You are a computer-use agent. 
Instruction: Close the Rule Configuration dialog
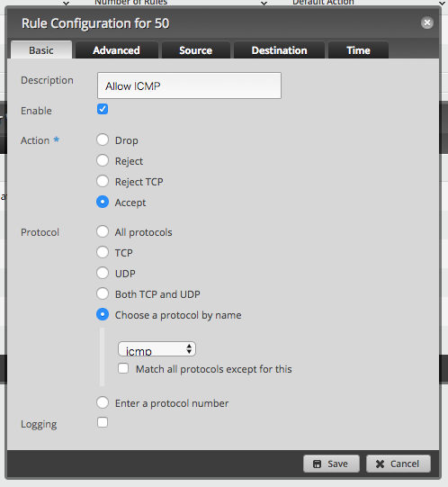click(x=427, y=23)
